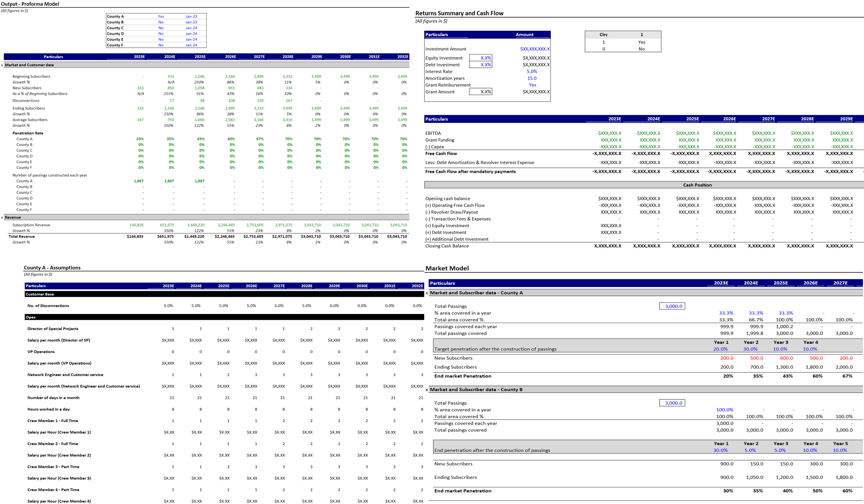864x504 pixels.
Task: Click the Market Model heading
Action: tap(447, 269)
